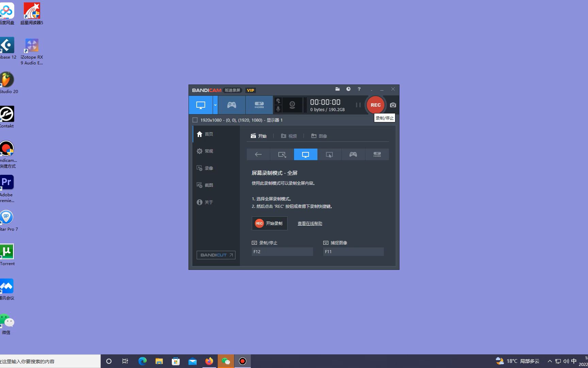Toggle 中 input method indicator
The width and height of the screenshot is (588, 368).
574,361
